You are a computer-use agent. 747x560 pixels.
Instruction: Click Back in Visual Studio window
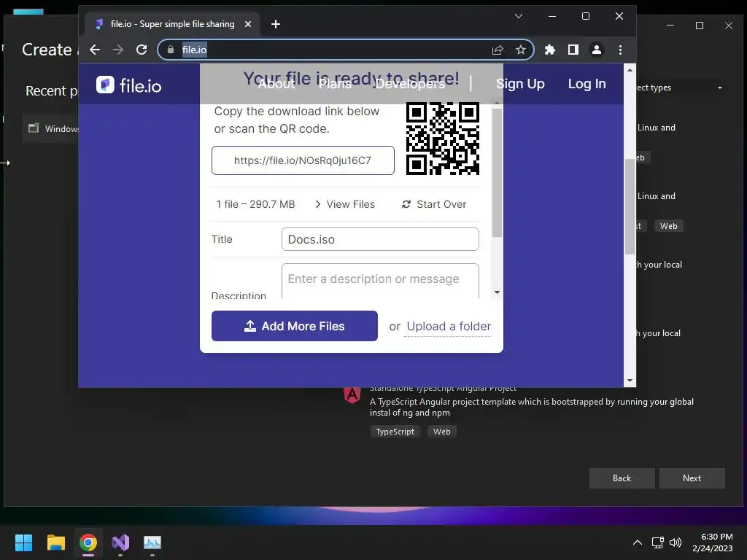[622, 478]
